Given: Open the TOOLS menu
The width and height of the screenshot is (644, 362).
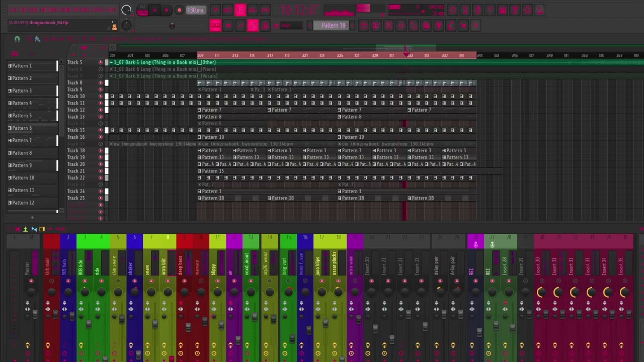Looking at the screenshot, I should click(x=98, y=10).
